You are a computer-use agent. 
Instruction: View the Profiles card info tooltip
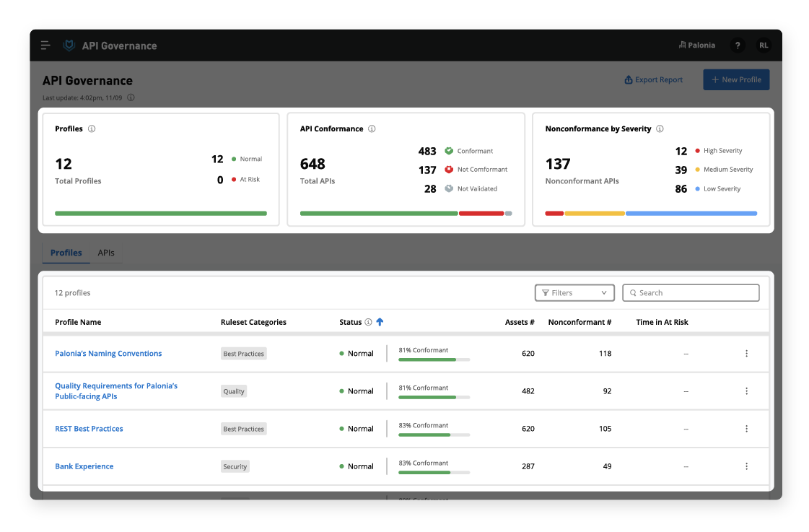click(x=90, y=128)
